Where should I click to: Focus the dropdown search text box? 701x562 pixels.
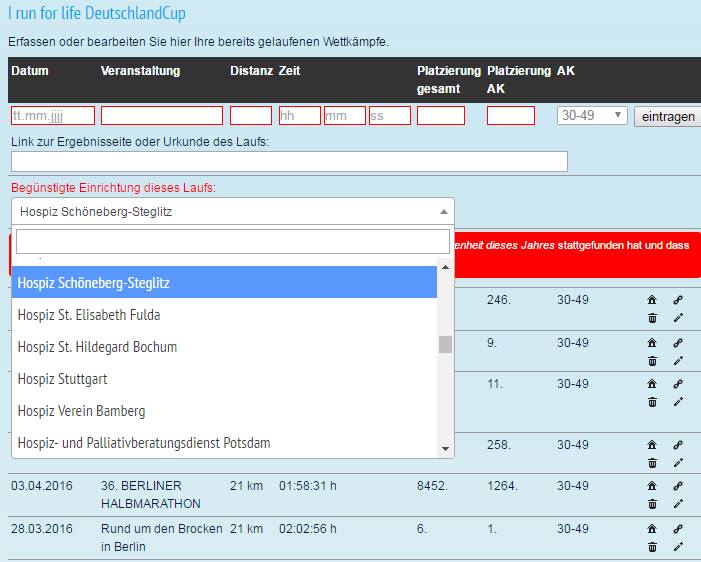(232, 242)
